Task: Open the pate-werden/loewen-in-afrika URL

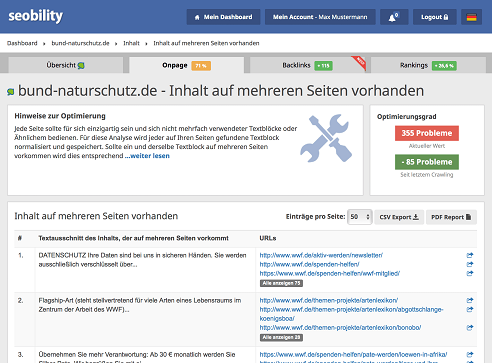Action: tap(353, 355)
